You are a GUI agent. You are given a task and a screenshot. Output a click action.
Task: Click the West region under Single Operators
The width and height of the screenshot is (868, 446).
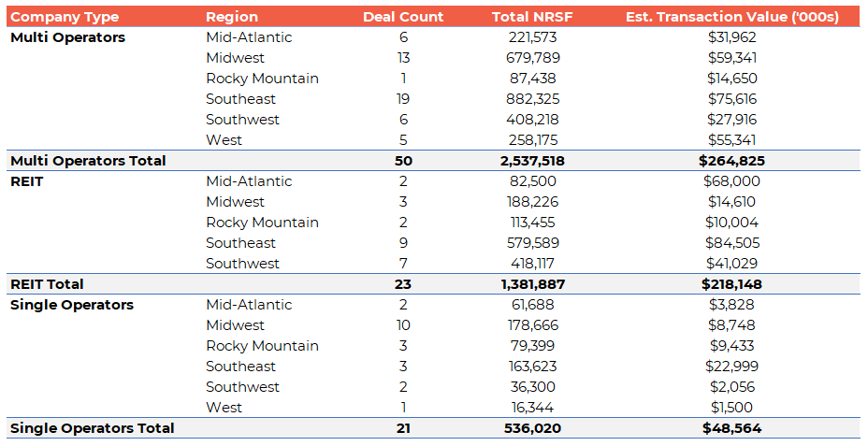(224, 408)
